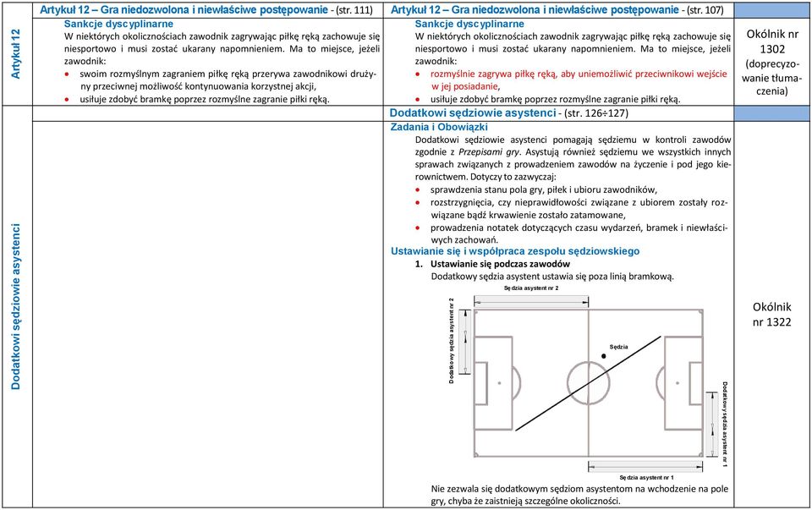Click the bullet 'rozstrzygnięcia, czy nieprawidłowości'

tap(579, 209)
